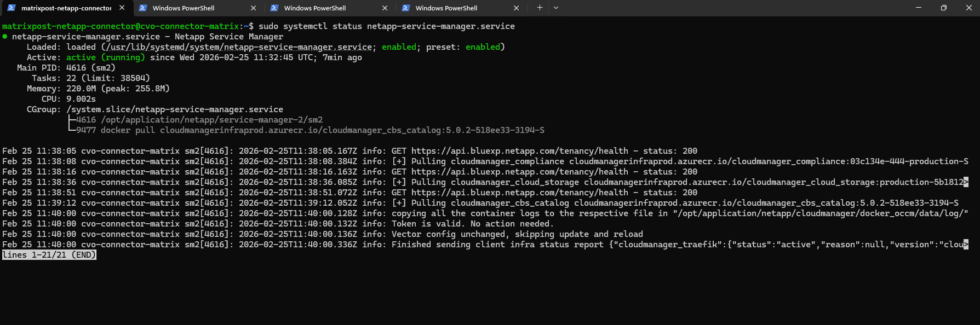Click the PowerShell icon on the second tab
Image resolution: width=980 pixels, height=325 pixels.
click(x=143, y=8)
